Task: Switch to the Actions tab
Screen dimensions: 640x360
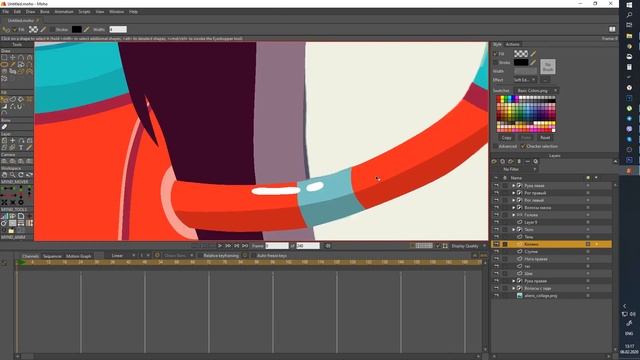Action: (513, 44)
